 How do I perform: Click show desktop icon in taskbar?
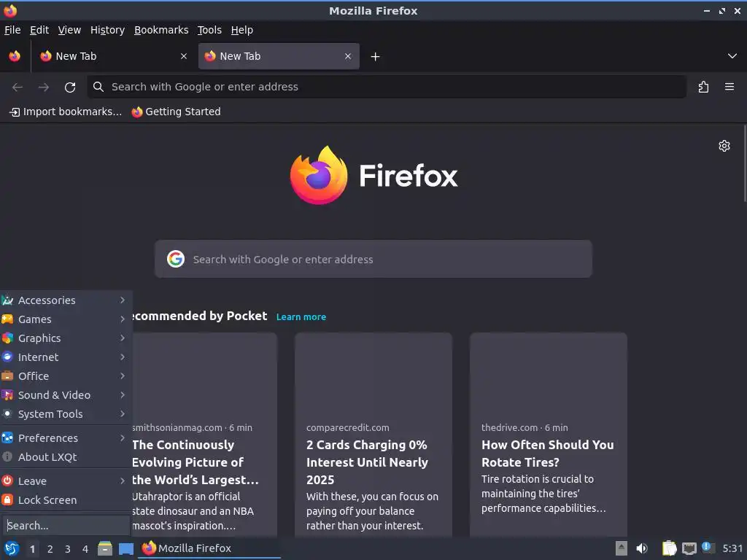click(x=125, y=548)
